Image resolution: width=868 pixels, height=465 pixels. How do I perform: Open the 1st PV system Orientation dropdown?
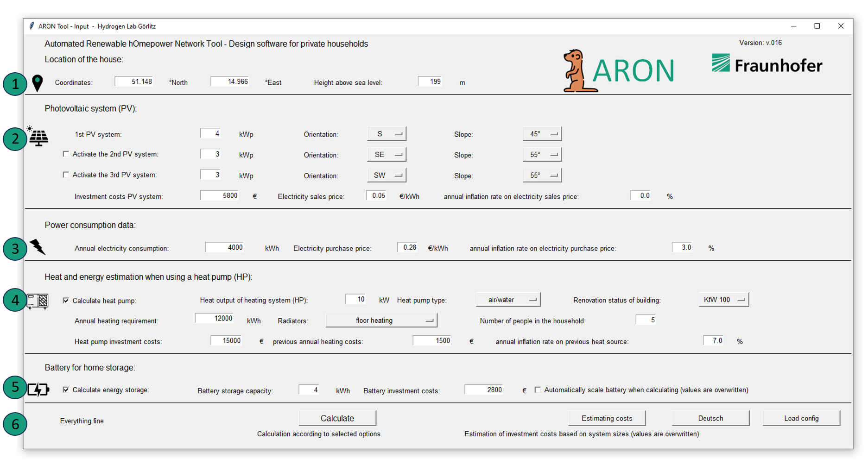[x=386, y=134]
